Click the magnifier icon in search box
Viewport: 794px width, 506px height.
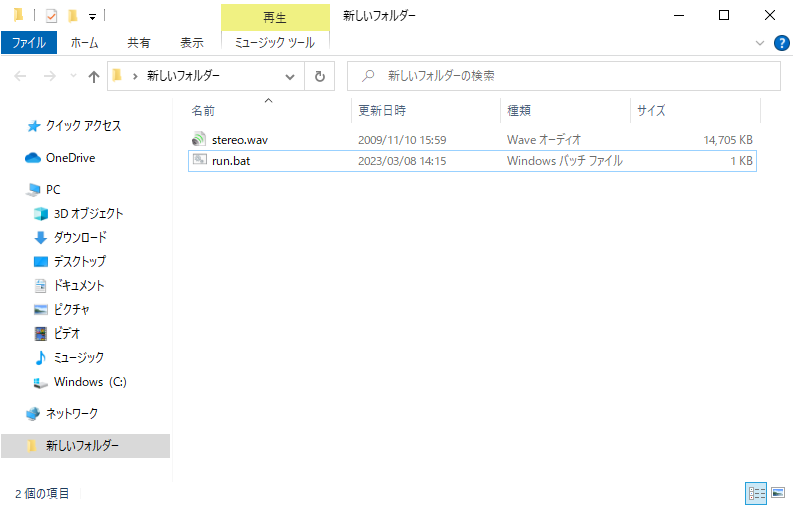click(x=368, y=76)
